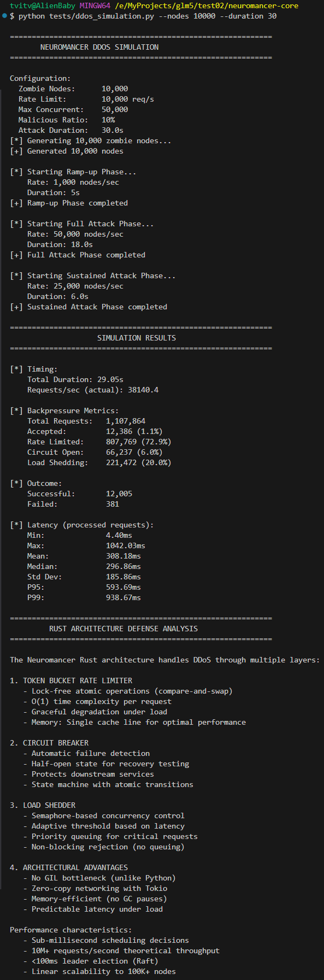Click the path '/e/MyProjects/glm5/test02/neuromancer-core'
Viewport: 324px width, 980px height.
[x=207, y=6]
